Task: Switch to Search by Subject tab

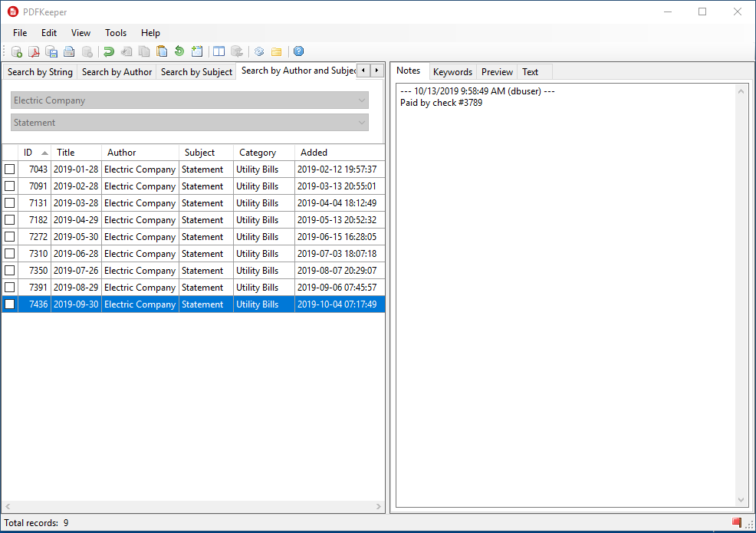Action: tap(196, 72)
